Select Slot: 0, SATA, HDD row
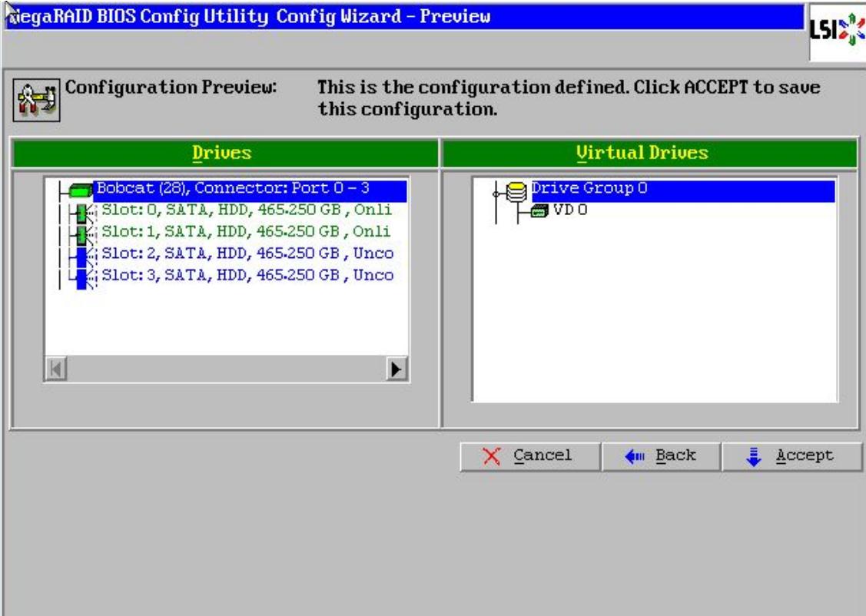The height and width of the screenshot is (616, 866). 247,210
